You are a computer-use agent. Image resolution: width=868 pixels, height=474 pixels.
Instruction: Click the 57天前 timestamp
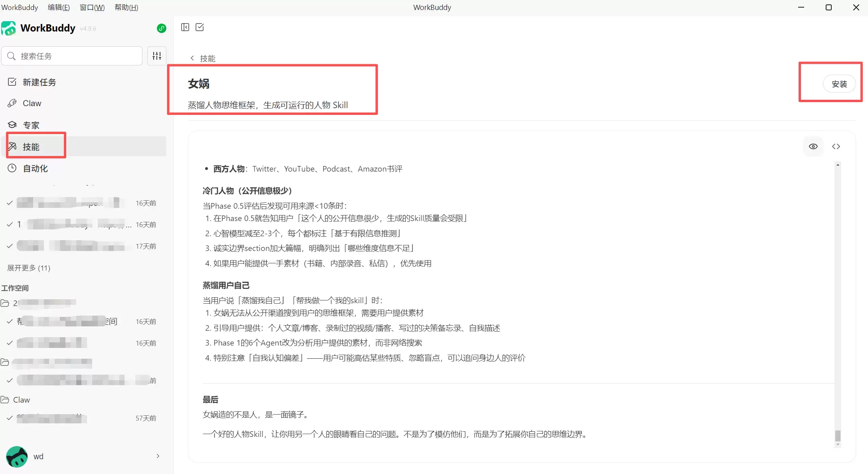click(x=146, y=418)
